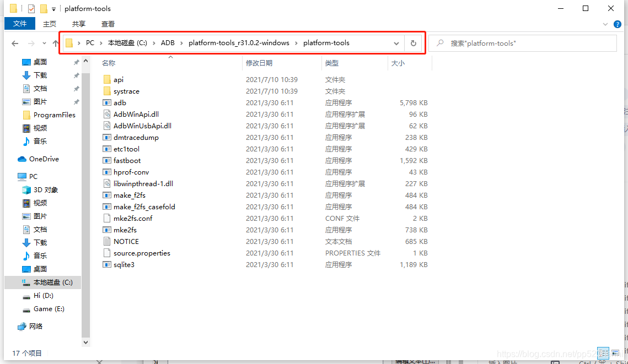Expand chevron after platform-tools_r31.0.2-windows breadcrumb
The height and width of the screenshot is (364, 628).
[297, 43]
